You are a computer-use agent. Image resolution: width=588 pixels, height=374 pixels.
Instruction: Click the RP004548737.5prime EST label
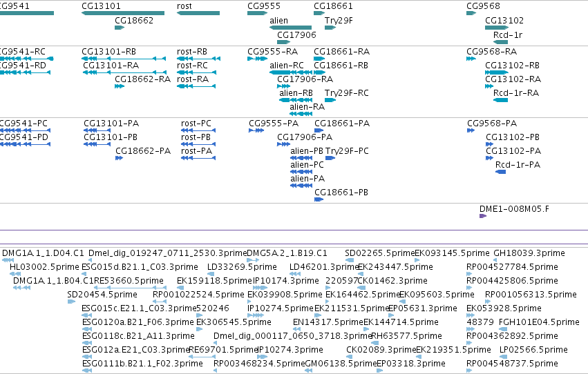(x=512, y=364)
